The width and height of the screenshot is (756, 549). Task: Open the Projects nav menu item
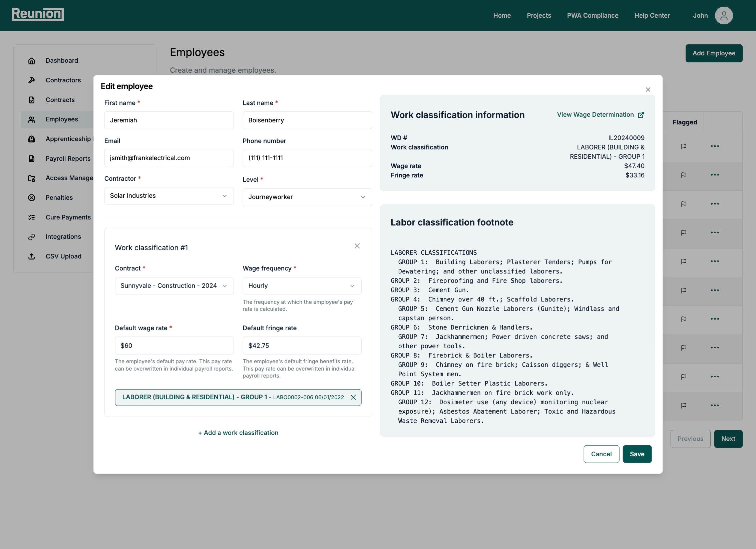(538, 16)
